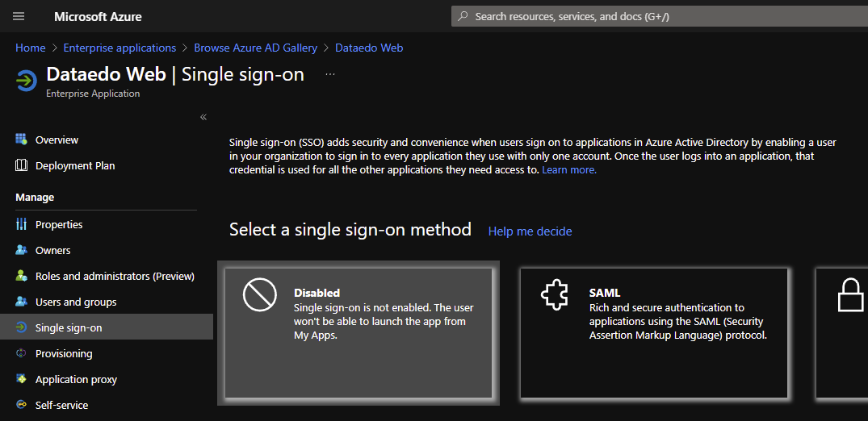This screenshot has height=421, width=868.
Task: Click the search resources input field
Action: point(658,16)
